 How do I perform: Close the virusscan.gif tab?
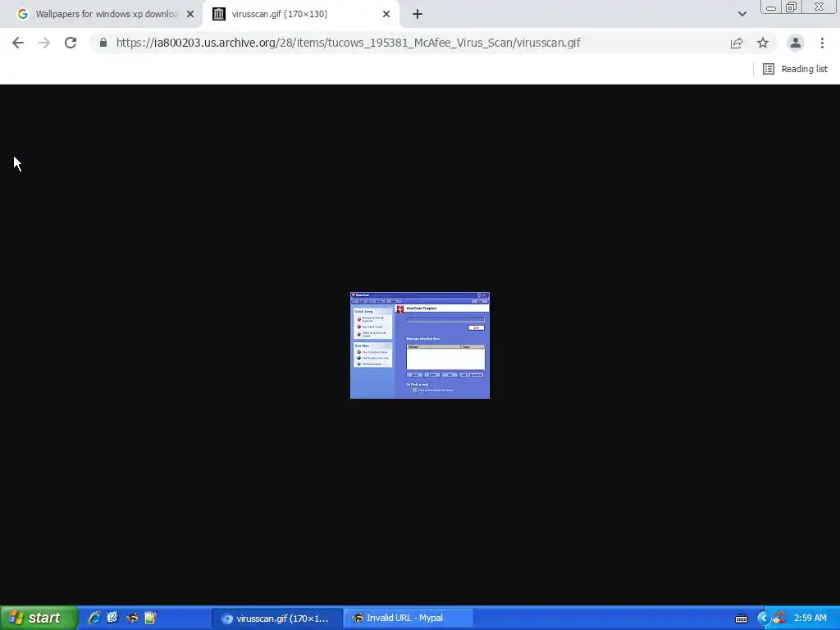[386, 14]
